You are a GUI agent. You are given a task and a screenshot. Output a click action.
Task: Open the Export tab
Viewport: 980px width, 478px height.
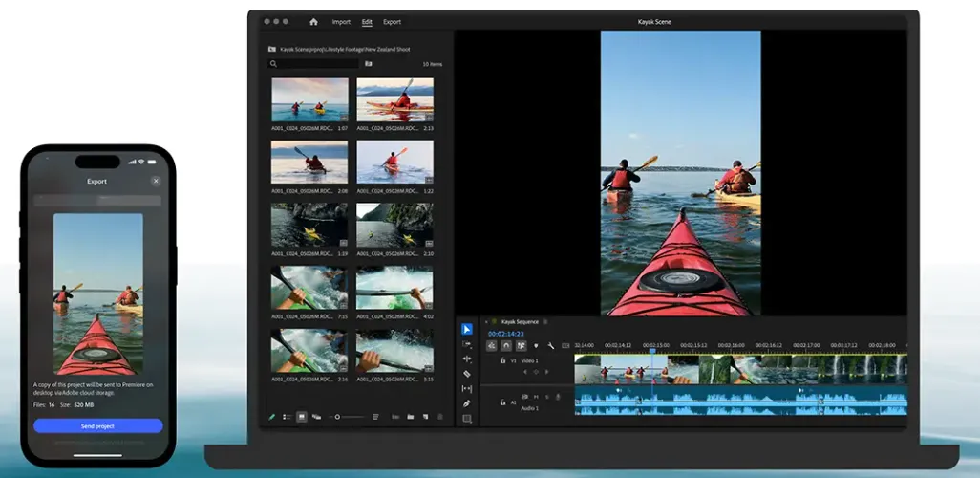(x=392, y=21)
